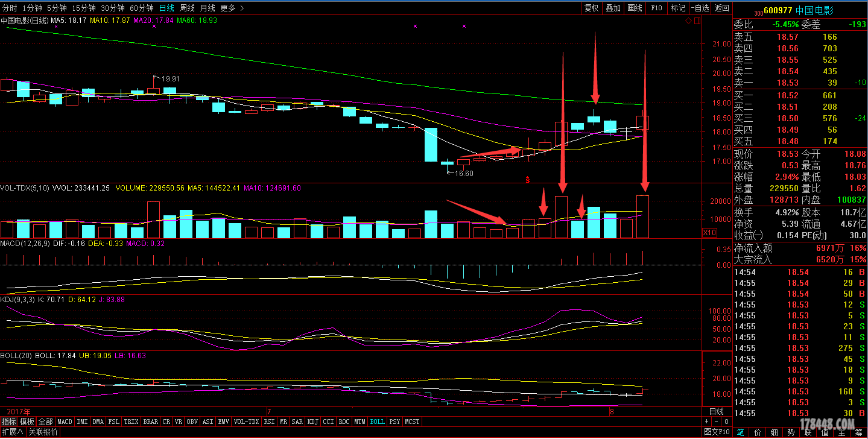
Task: Select ASI indicator tab
Action: (208, 422)
